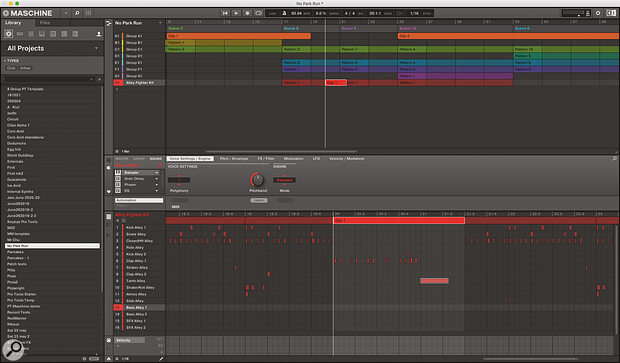Switch to the SOUND channel tab

pyautogui.click(x=156, y=159)
